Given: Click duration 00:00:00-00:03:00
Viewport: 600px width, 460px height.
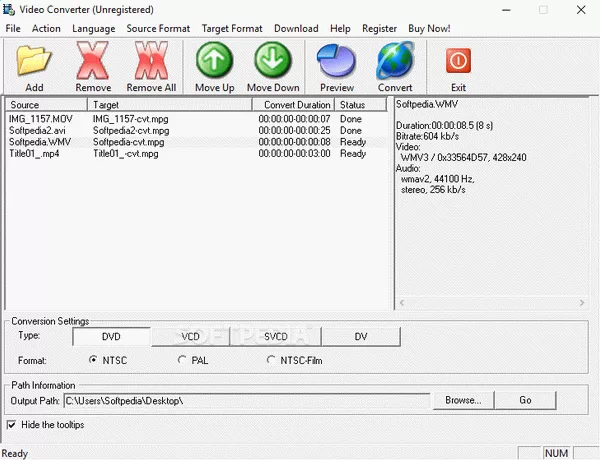Looking at the screenshot, I should click(x=294, y=153).
